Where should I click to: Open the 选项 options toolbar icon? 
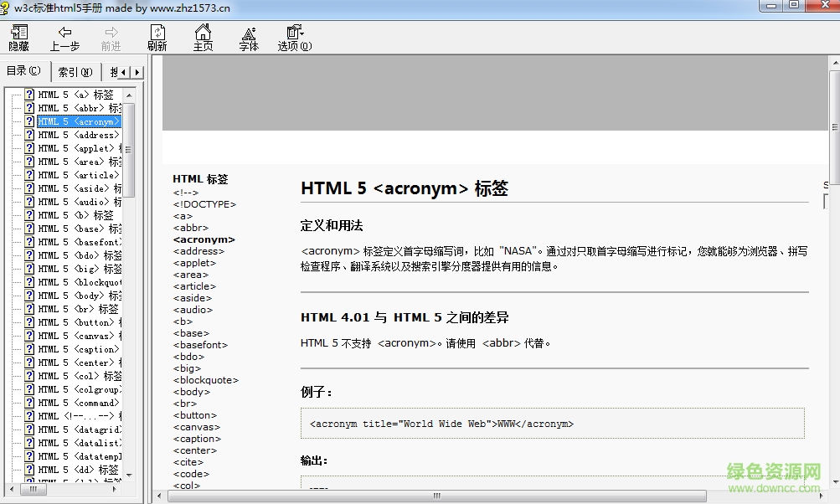(x=294, y=37)
